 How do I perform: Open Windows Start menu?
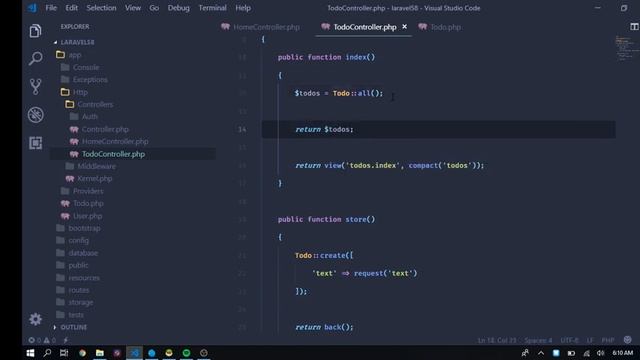[x=30, y=353]
